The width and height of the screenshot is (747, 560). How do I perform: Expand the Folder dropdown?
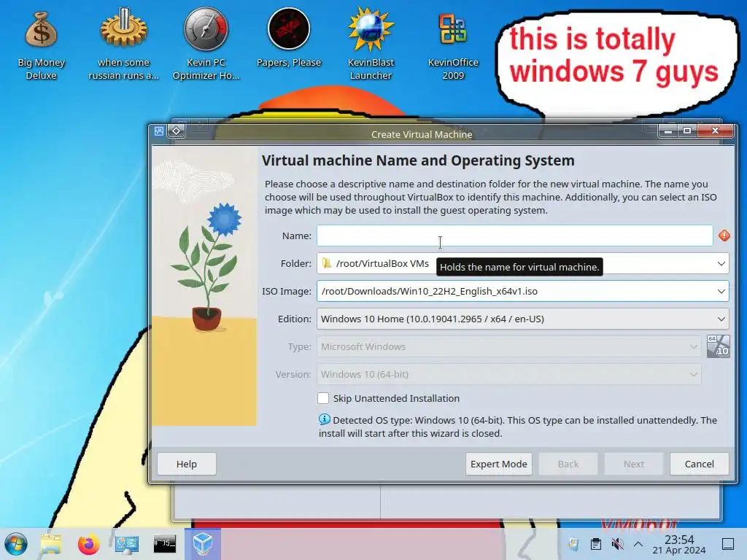click(721, 263)
